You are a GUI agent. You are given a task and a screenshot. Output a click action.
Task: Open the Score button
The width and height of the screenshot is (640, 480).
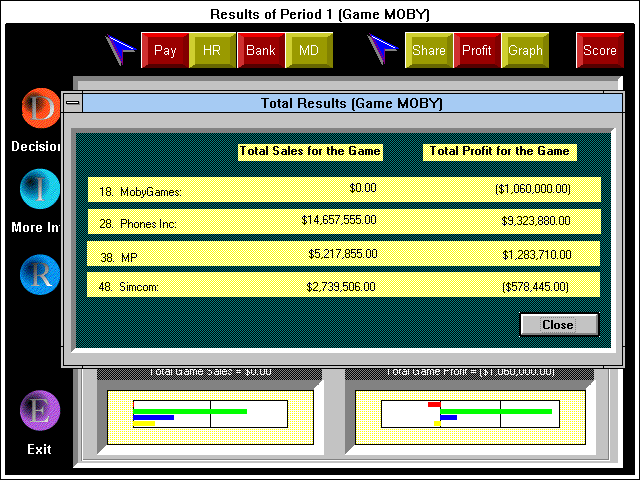tap(600, 50)
